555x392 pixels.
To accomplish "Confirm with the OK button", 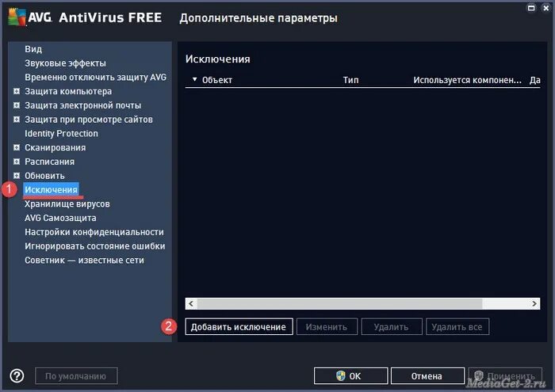I will pos(350,375).
